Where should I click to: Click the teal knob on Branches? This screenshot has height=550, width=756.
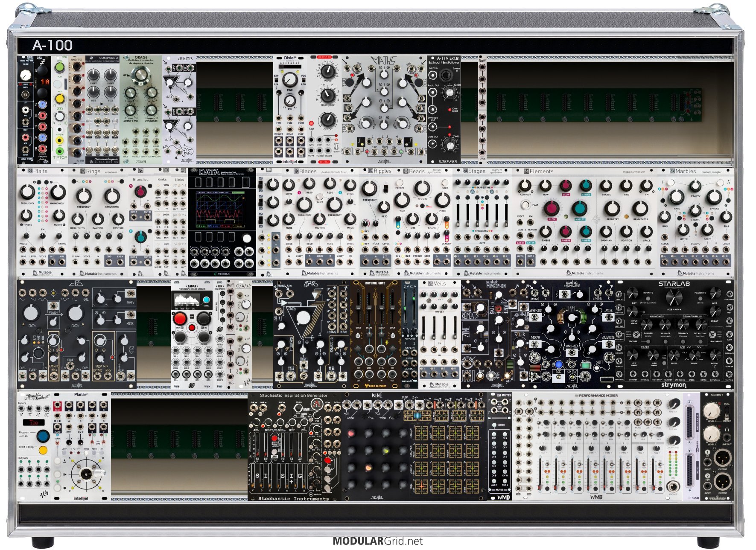point(140,236)
